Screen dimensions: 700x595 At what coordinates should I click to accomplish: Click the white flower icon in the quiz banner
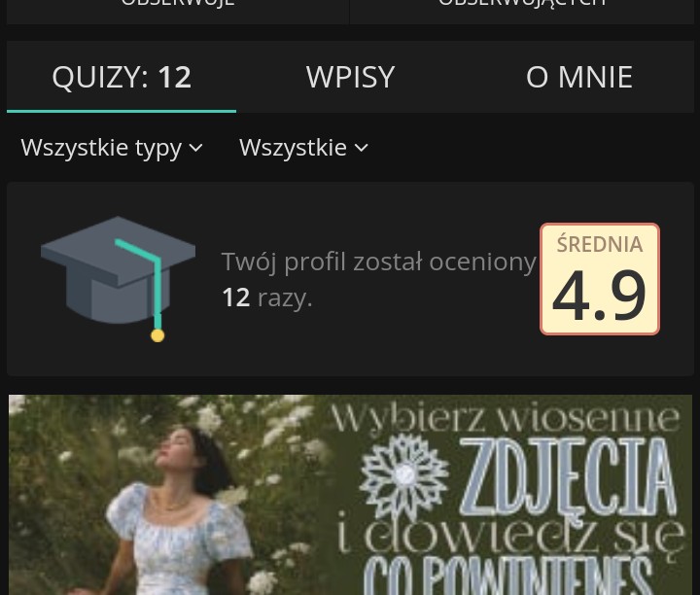point(404,475)
